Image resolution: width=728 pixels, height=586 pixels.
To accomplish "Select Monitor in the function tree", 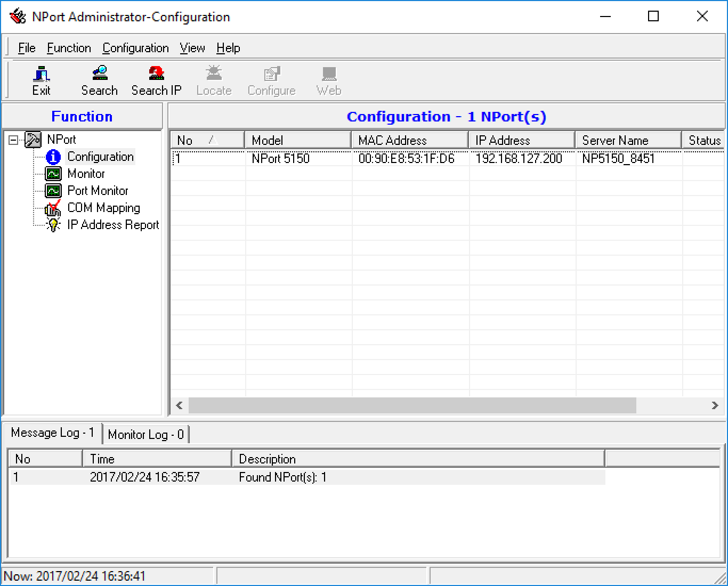I will click(x=86, y=174).
